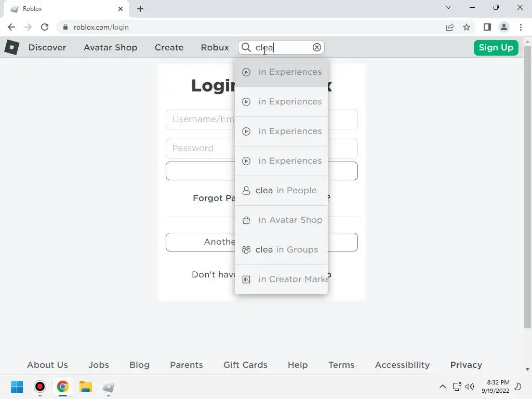This screenshot has width=532, height=399.
Task: Click the Roblox logo home icon
Action: 12,47
